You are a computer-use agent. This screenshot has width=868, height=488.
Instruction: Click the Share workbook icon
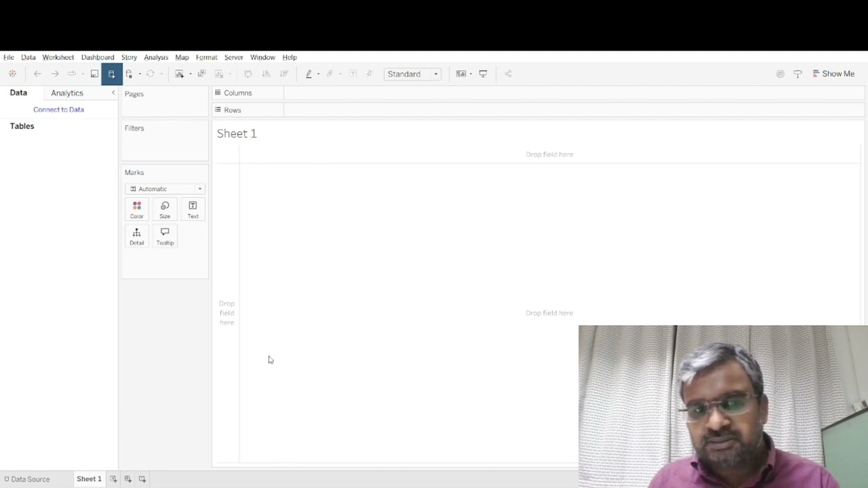508,74
